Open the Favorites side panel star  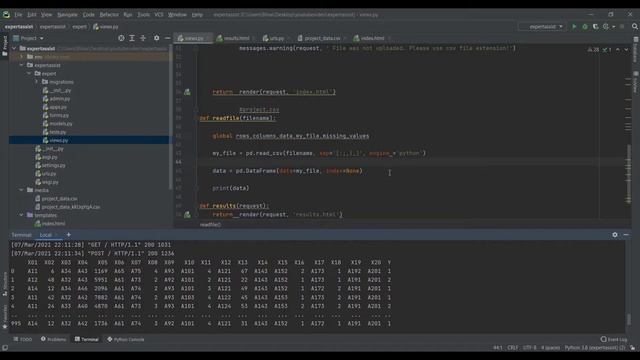pos(4,316)
